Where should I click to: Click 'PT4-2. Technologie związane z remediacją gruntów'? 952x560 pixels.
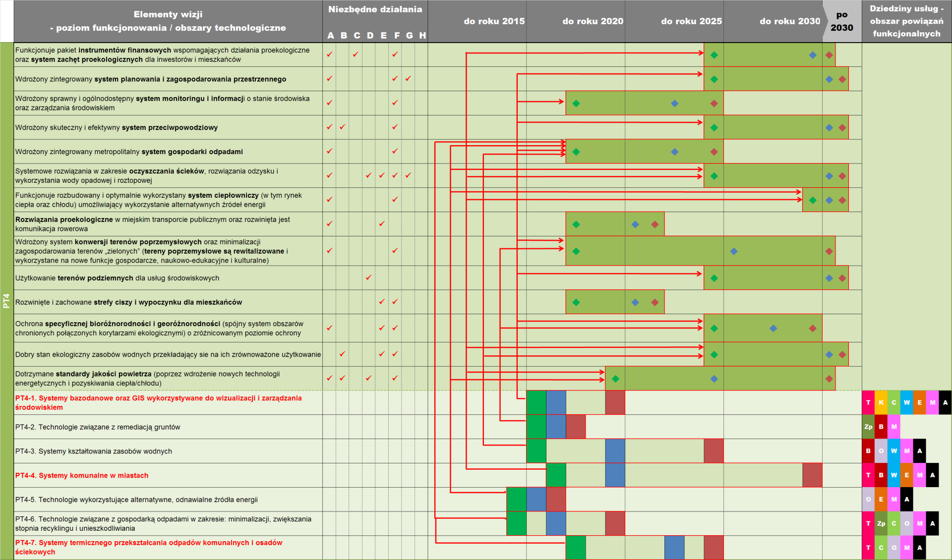pos(98,427)
